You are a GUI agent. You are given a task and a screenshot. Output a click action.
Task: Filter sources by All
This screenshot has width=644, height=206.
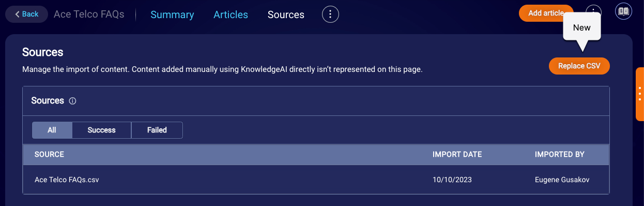[x=52, y=130]
